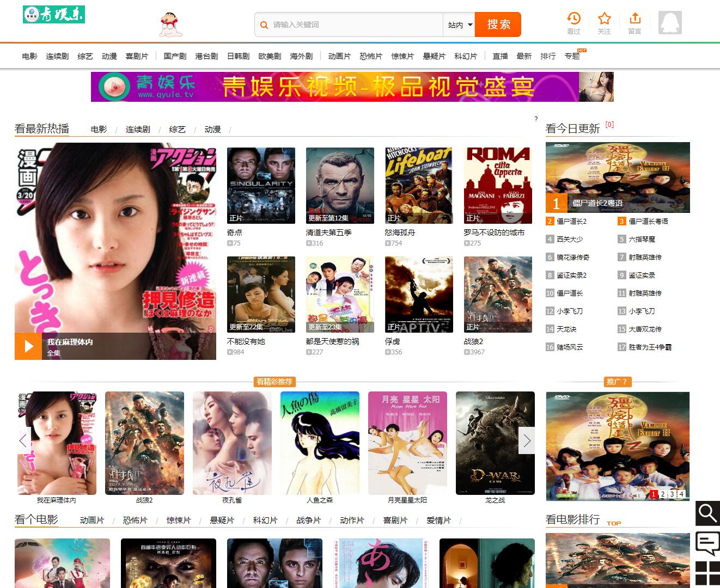Click 僵尸道长2粤语 top-ranked update image
This screenshot has height=588, width=720.
(x=618, y=177)
